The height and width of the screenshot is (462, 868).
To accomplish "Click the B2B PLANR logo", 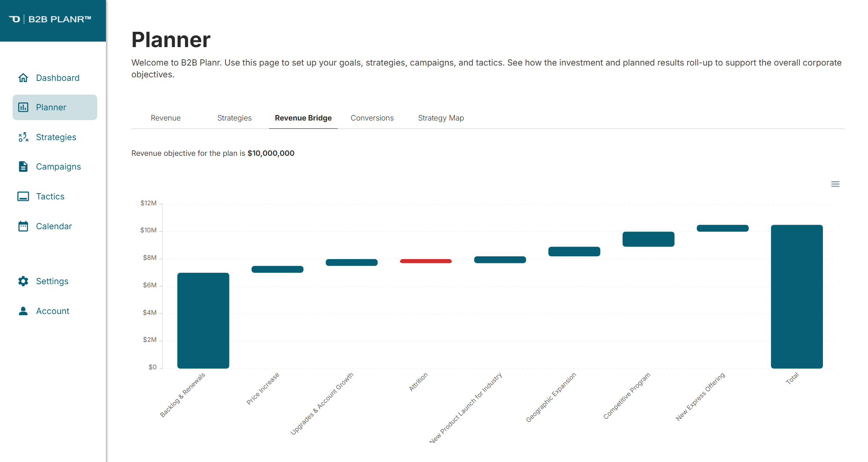I will [50, 19].
